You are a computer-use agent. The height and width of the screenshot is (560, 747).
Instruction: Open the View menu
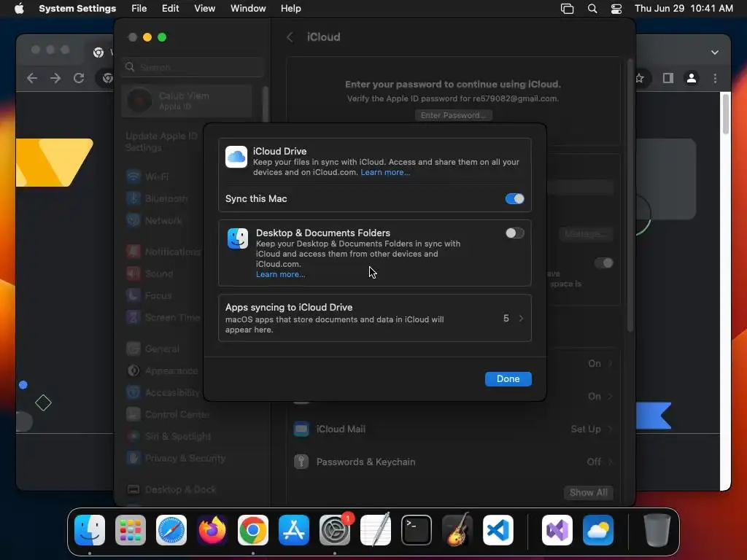coord(204,9)
